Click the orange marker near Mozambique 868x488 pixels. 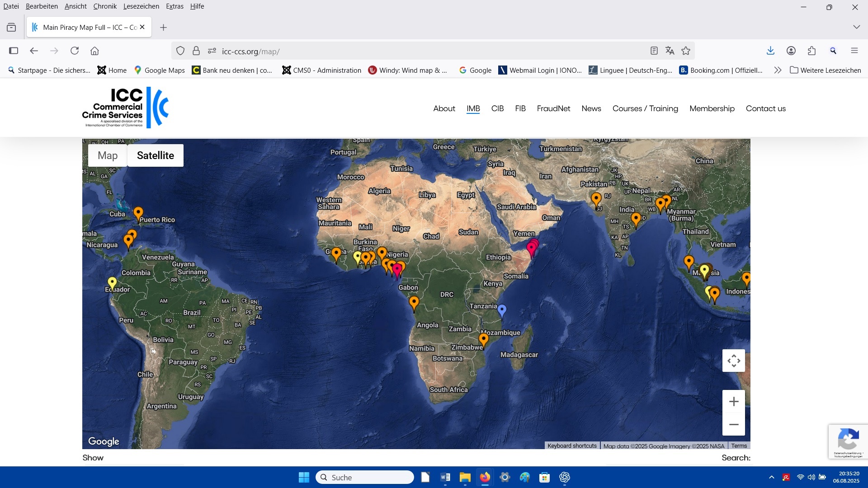484,339
